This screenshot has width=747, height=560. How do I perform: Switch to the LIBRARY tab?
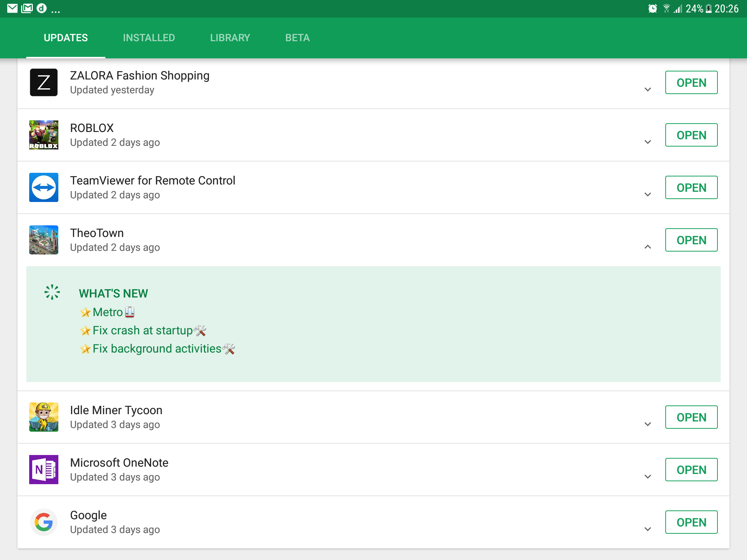pos(230,38)
